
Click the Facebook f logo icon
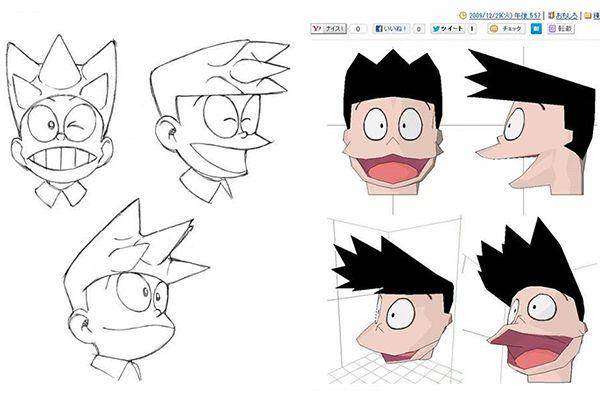pos(379,29)
